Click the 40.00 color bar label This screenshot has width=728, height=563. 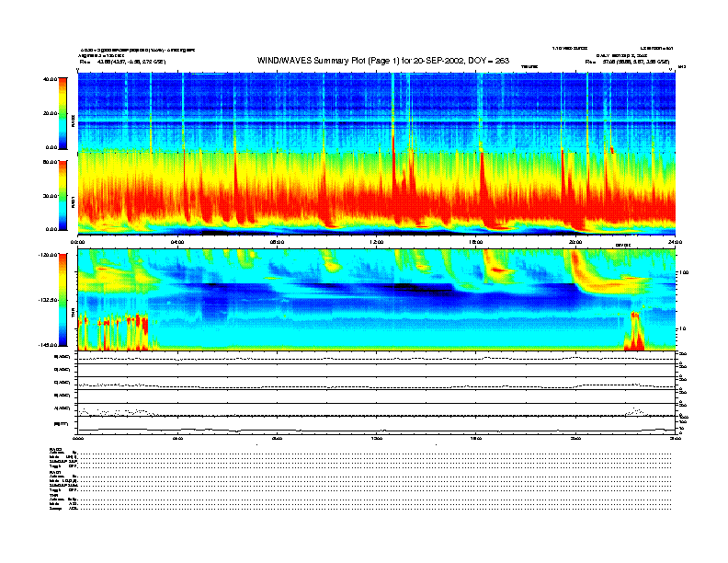(50, 79)
